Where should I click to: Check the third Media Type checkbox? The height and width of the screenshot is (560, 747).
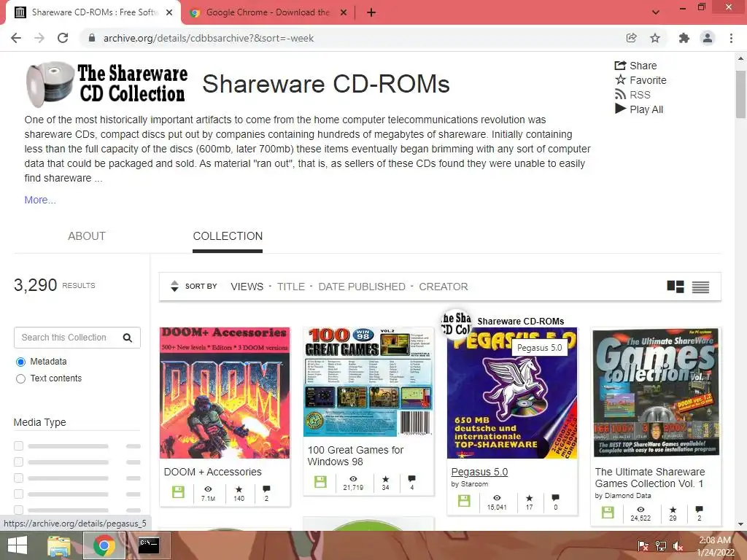[18, 478]
